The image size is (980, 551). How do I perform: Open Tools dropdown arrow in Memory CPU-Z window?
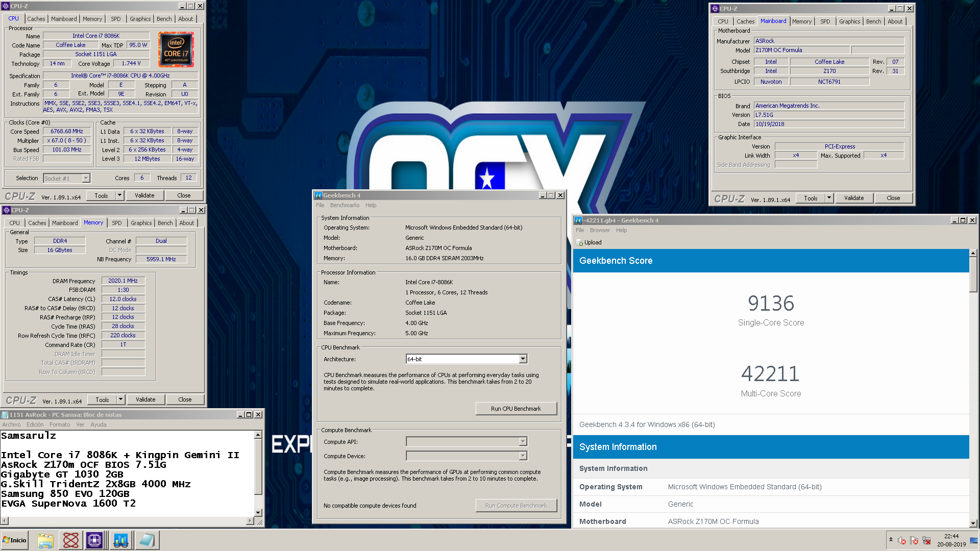coord(120,399)
